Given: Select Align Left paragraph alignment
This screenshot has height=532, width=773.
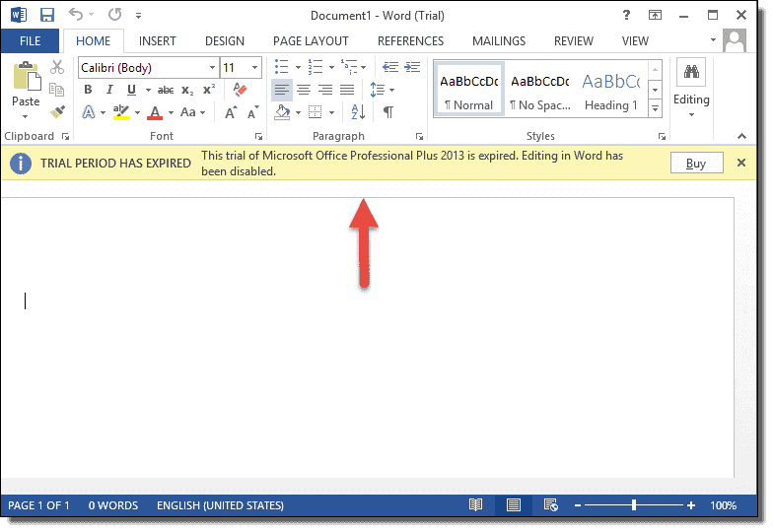Looking at the screenshot, I should [x=282, y=90].
